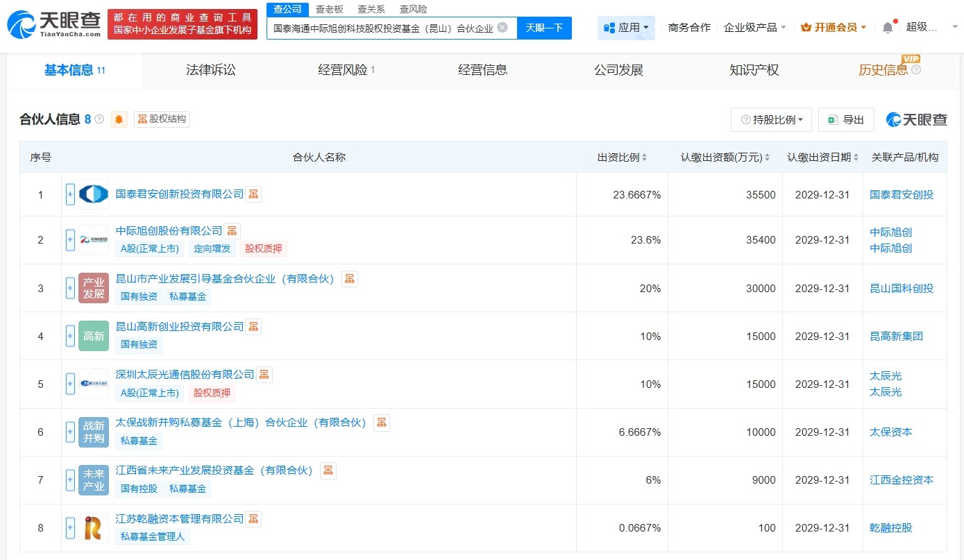Clear the search box with the X icon

pyautogui.click(x=502, y=28)
